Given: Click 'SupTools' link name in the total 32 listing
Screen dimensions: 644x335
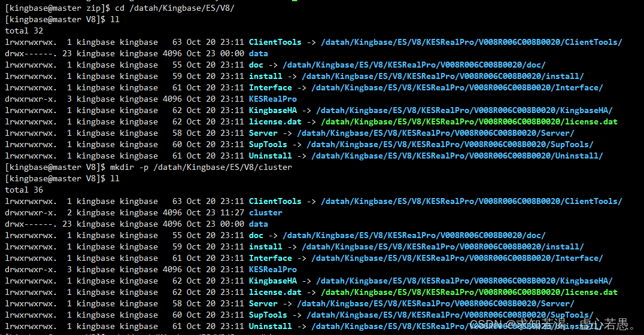Looking at the screenshot, I should coord(268,145).
